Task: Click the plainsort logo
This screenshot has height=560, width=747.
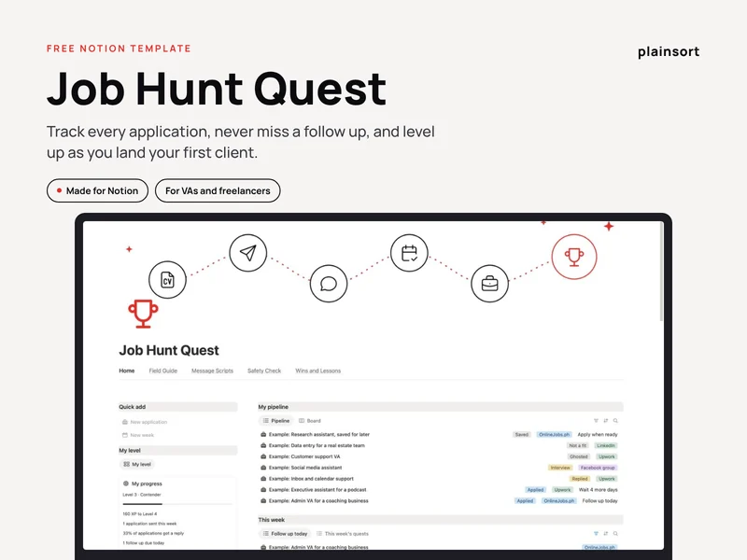Action: click(x=669, y=51)
